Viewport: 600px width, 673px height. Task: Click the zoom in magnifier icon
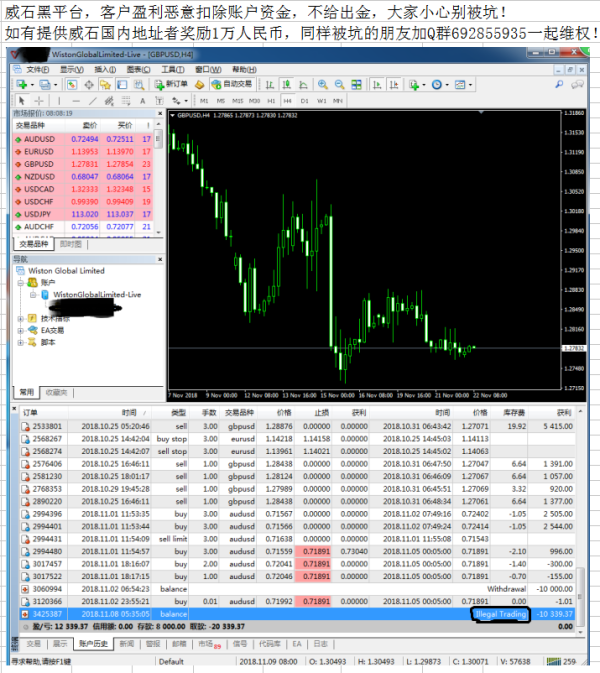coord(322,85)
